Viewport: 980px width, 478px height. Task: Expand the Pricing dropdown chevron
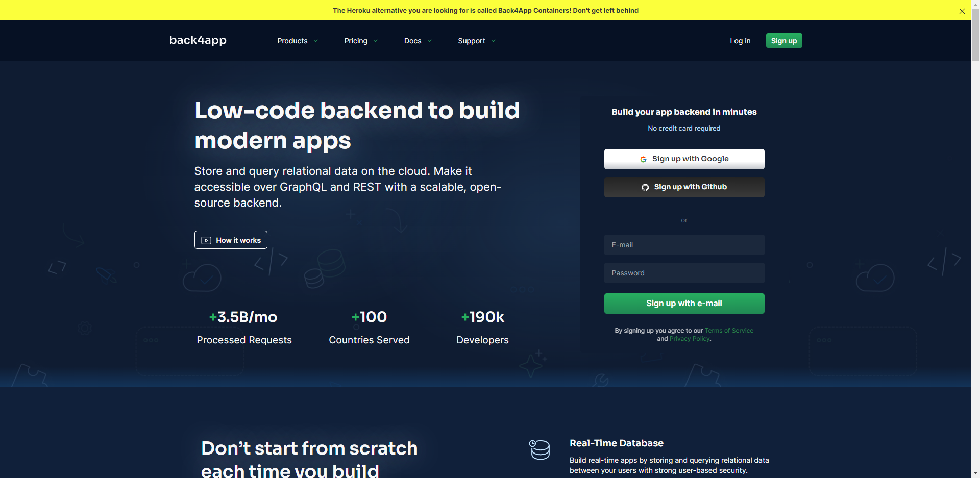376,41
